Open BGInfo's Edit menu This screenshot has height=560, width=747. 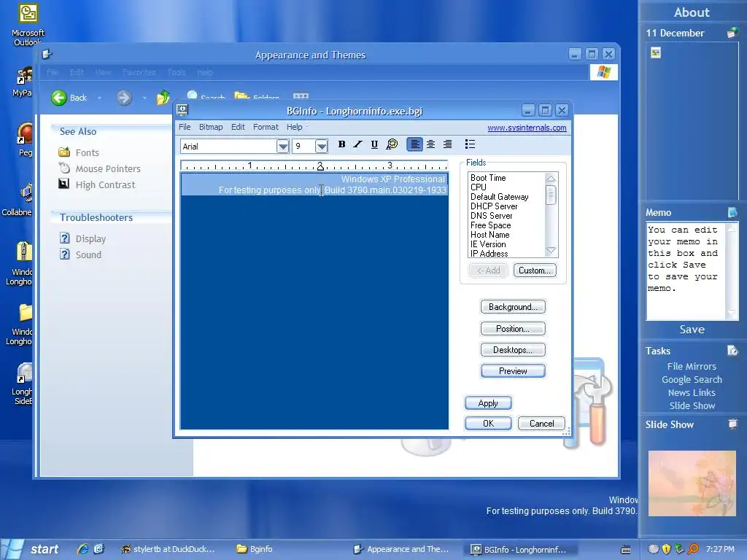pos(238,127)
